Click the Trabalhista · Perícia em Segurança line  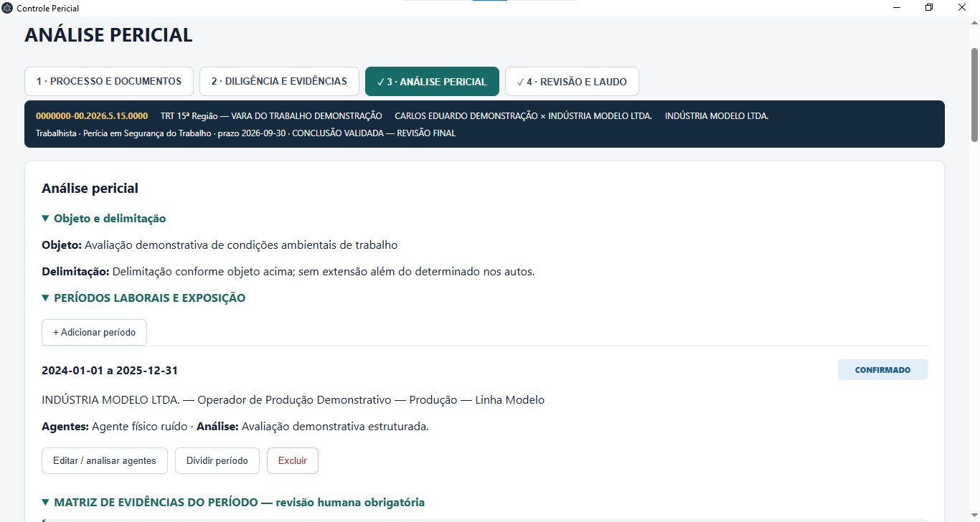(245, 133)
